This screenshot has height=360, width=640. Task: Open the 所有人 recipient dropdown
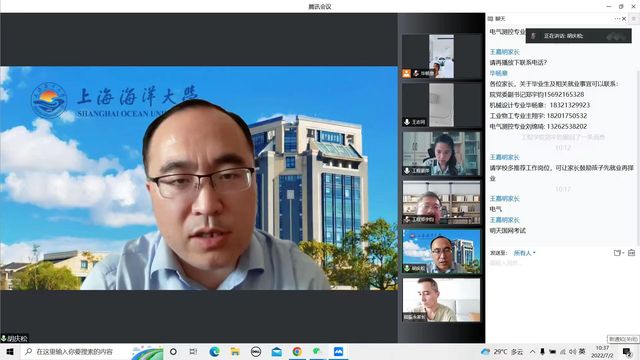[524, 253]
